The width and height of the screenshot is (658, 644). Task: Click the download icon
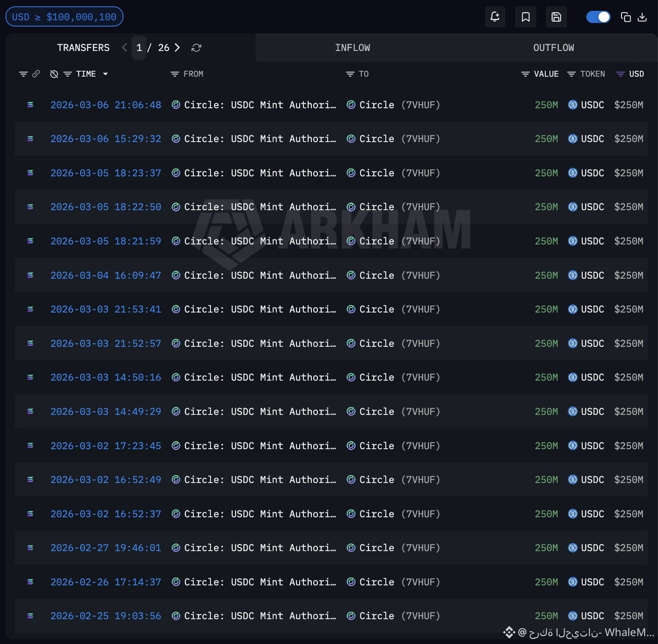[x=642, y=17]
